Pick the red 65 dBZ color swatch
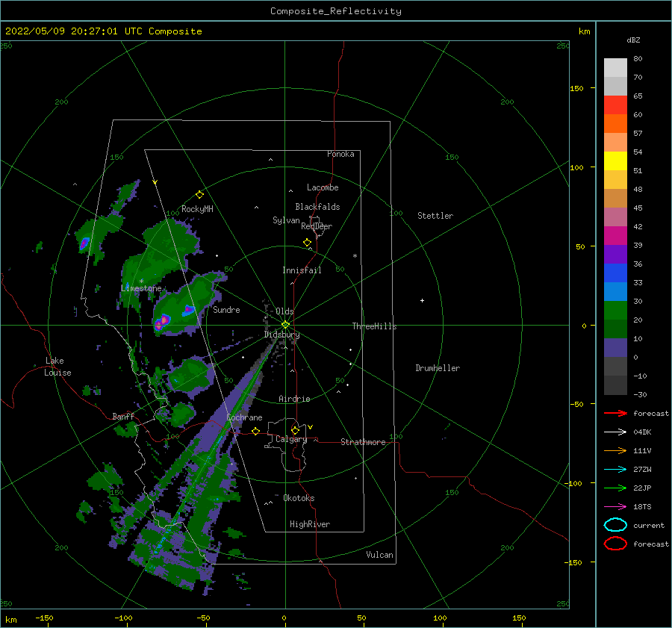Viewport: 672px width, 628px height. pyautogui.click(x=615, y=105)
